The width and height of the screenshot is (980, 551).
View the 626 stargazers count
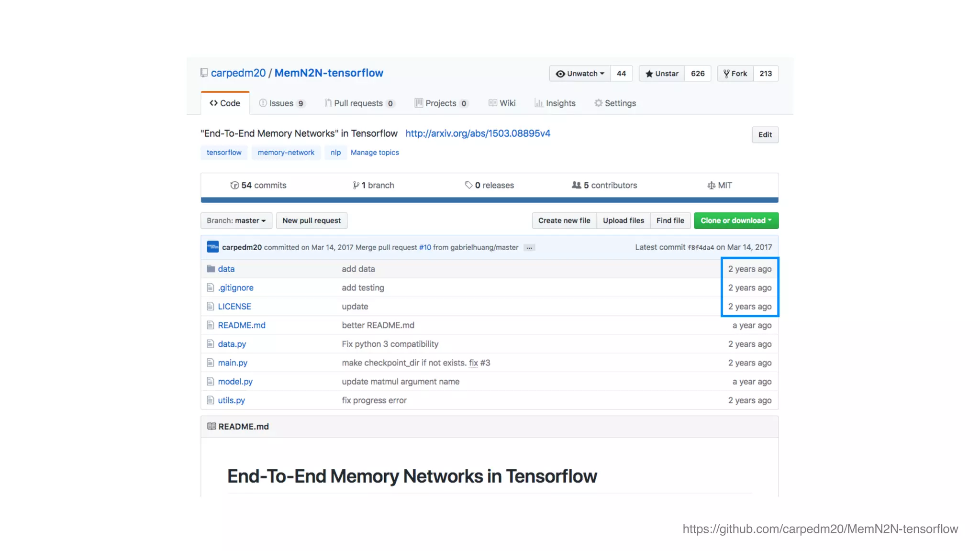[x=698, y=74]
